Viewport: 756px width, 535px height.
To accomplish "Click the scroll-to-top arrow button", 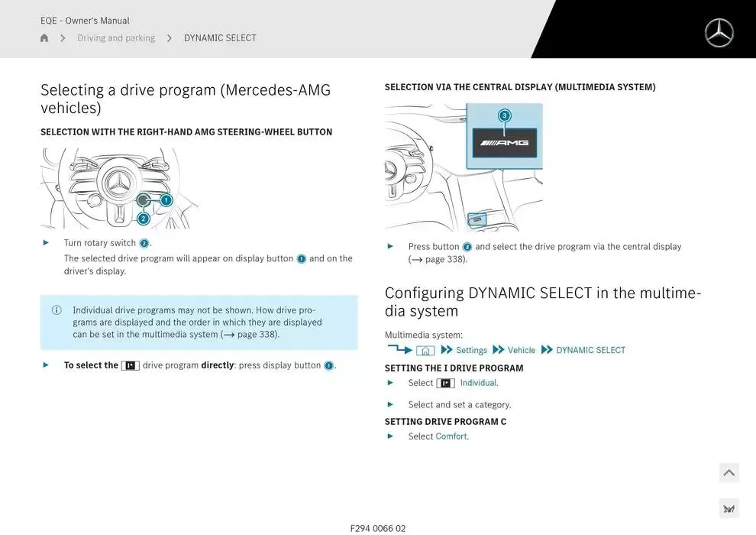I will pos(729,473).
